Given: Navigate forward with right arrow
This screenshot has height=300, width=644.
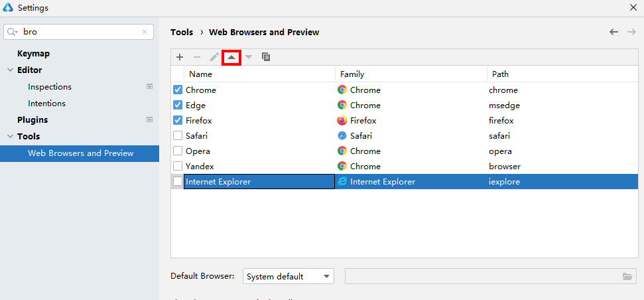Looking at the screenshot, I should click(x=631, y=32).
